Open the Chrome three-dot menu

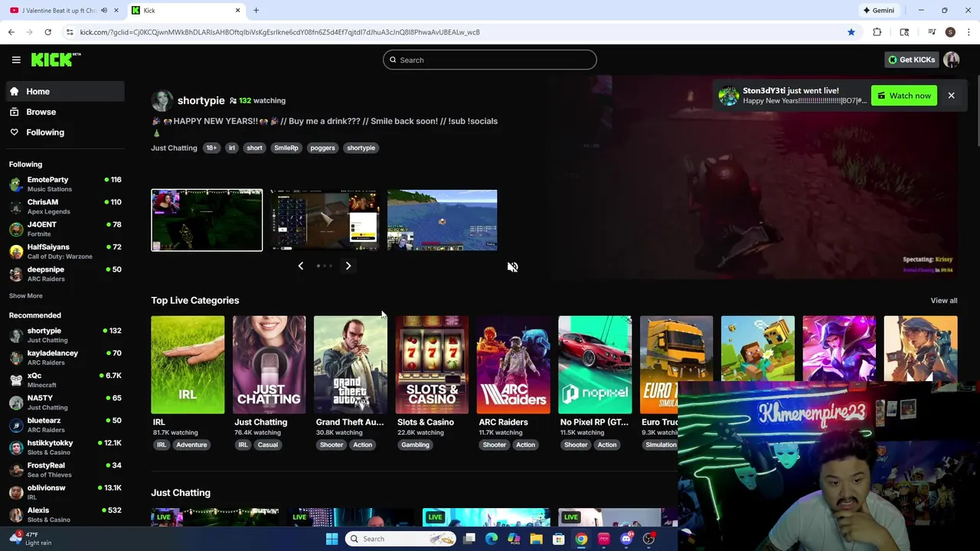pyautogui.click(x=969, y=32)
